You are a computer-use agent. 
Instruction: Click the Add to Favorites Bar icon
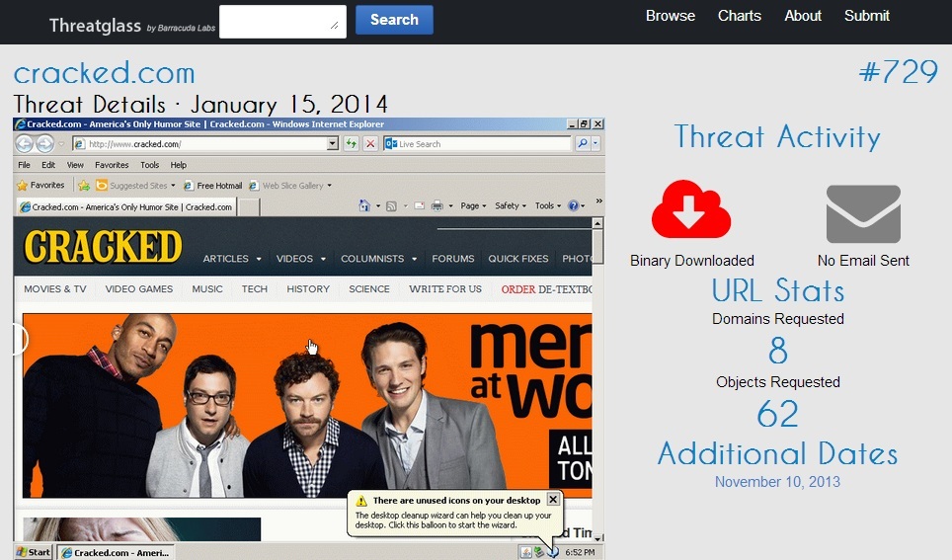click(84, 186)
